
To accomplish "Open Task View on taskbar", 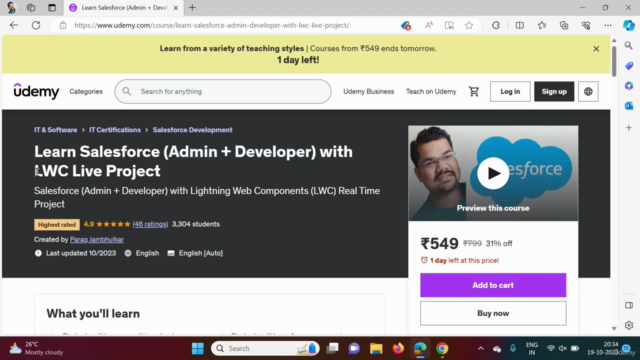I will (x=332, y=348).
